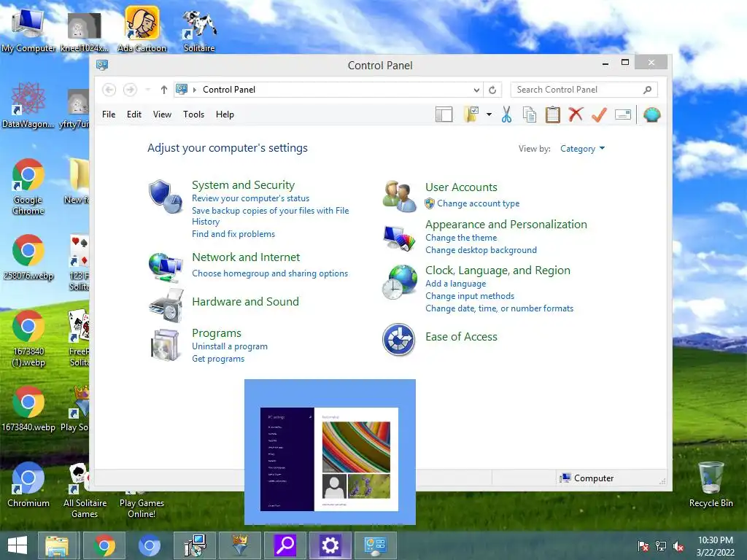This screenshot has height=560, width=747.
Task: Click the Paste clipboard toolbar icon
Action: pyautogui.click(x=553, y=114)
